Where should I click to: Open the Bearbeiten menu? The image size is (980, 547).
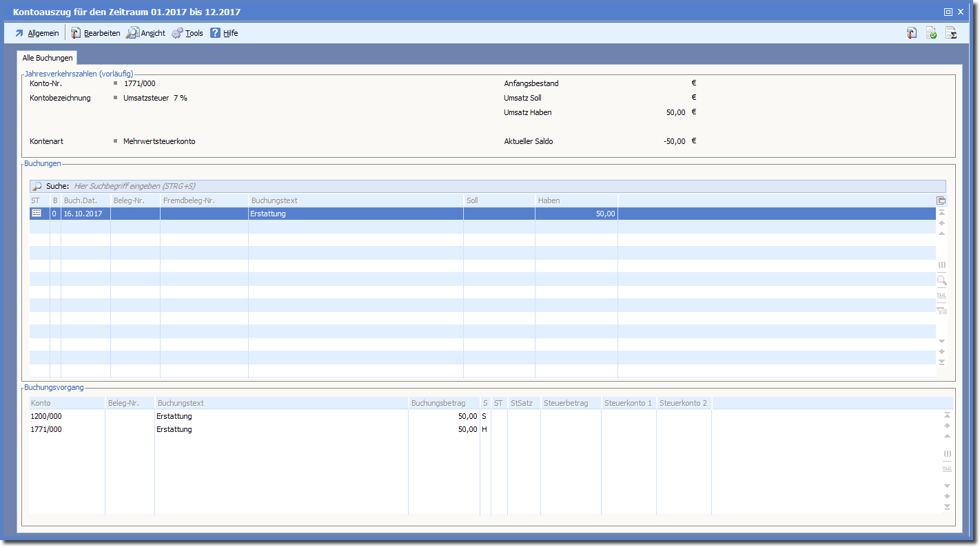click(96, 33)
